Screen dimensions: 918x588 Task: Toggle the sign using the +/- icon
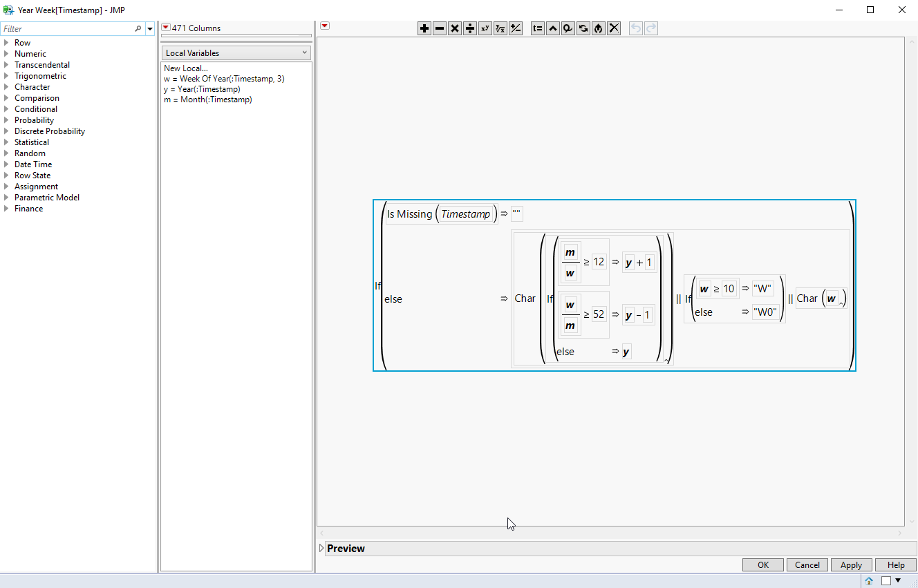coord(515,28)
